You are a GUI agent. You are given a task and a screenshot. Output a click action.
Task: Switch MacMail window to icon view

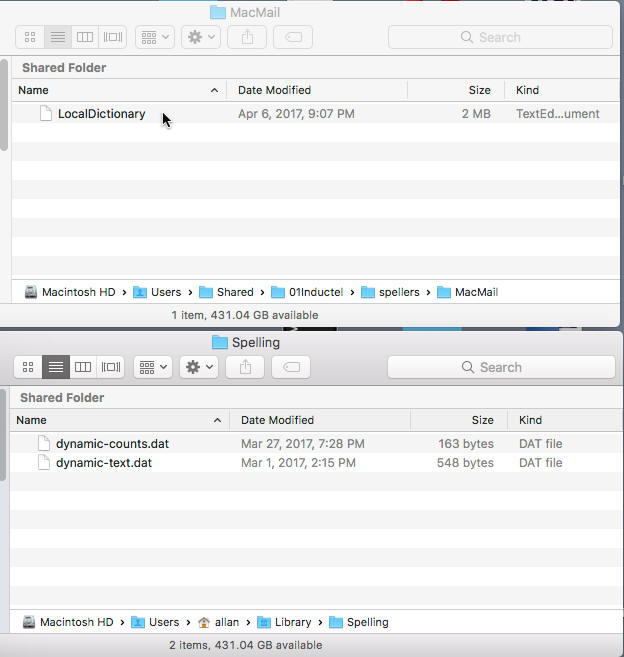coord(30,37)
